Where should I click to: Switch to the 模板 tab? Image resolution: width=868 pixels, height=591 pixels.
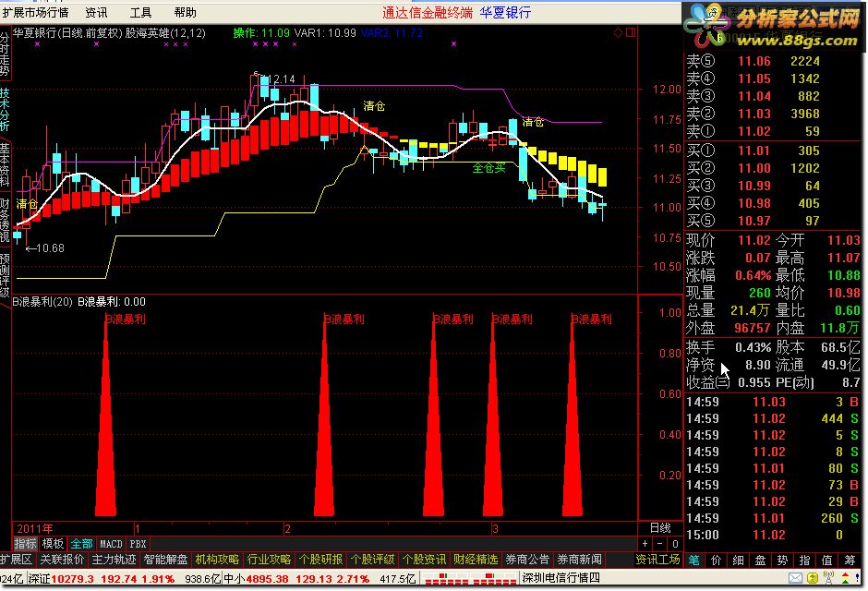pos(54,544)
